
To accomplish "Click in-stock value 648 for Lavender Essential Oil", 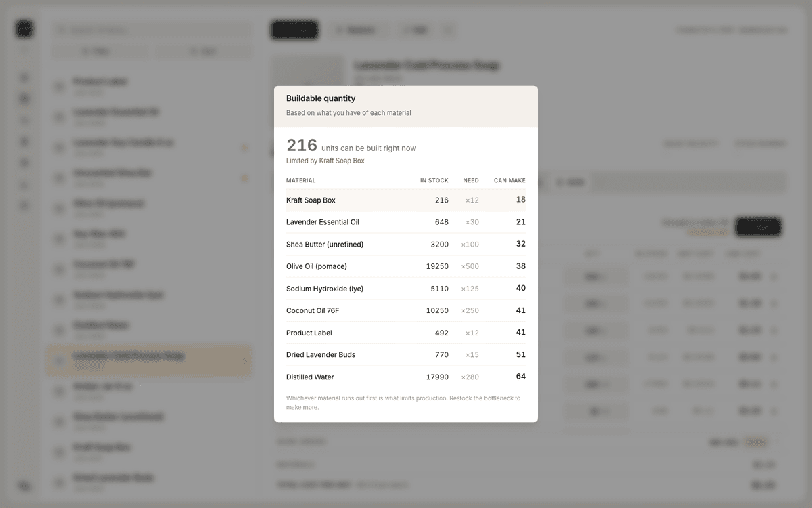I will 442,222.
